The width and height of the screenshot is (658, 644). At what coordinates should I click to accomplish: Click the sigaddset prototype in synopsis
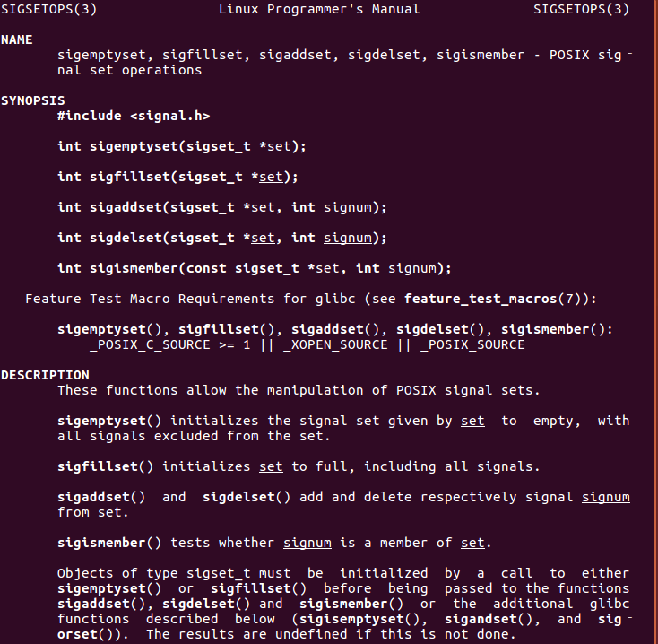point(222,207)
